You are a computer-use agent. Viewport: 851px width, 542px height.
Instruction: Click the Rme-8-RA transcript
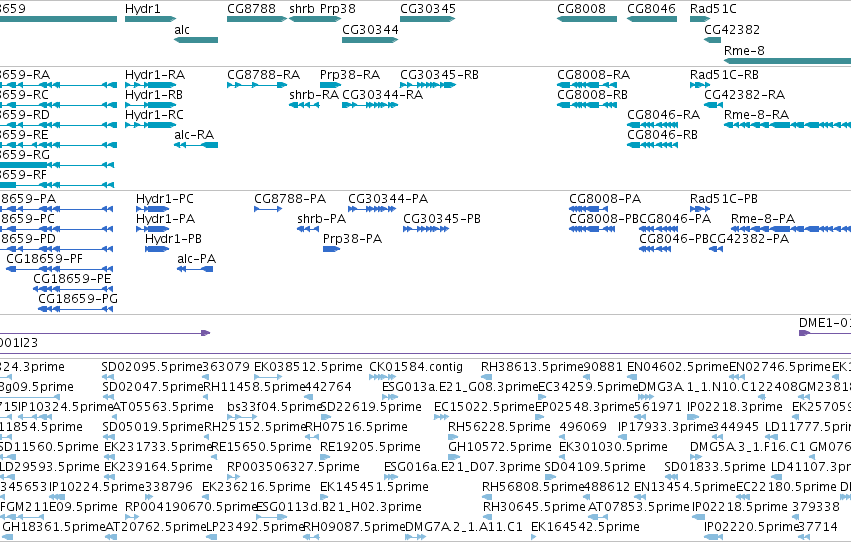click(756, 115)
